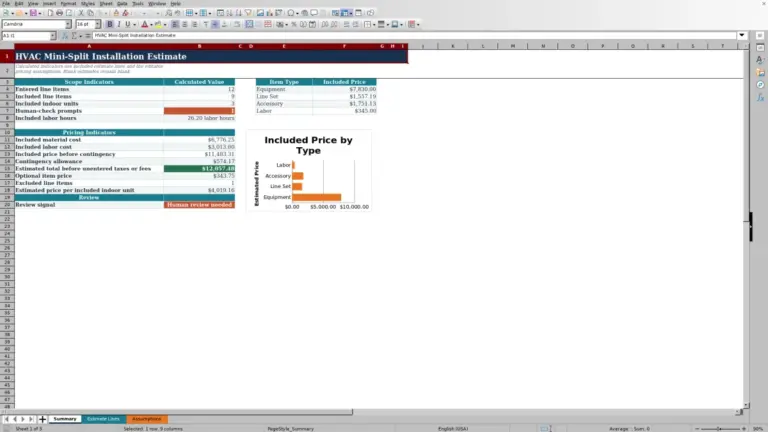Open the Select Function sum dropdown arrow
768x432 pixels.
[x=80, y=35]
